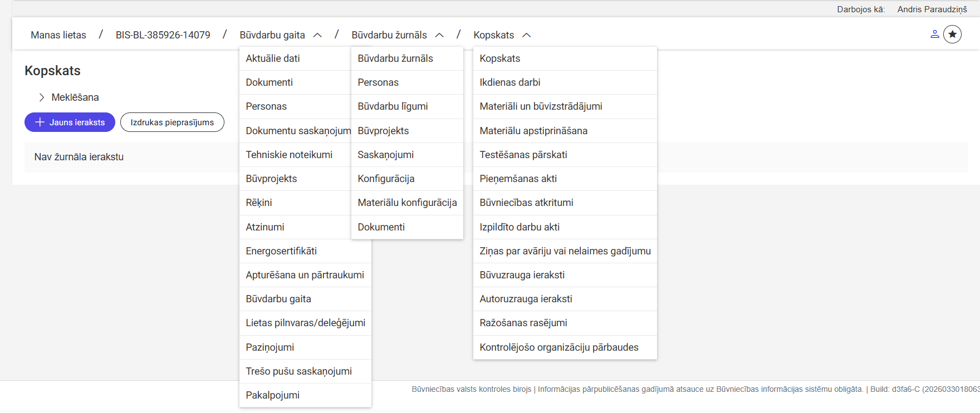Click the Izdrukas pieprasījums button
Screen dimensions: 980x413
click(x=172, y=122)
